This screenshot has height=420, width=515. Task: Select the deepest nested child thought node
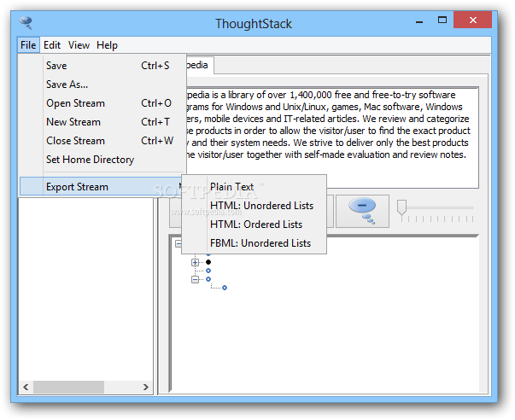(x=225, y=288)
